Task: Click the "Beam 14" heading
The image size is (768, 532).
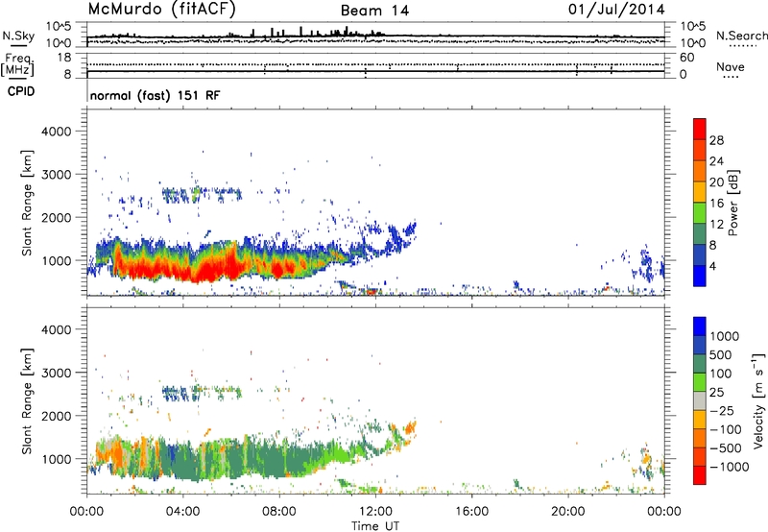Action: click(x=374, y=11)
